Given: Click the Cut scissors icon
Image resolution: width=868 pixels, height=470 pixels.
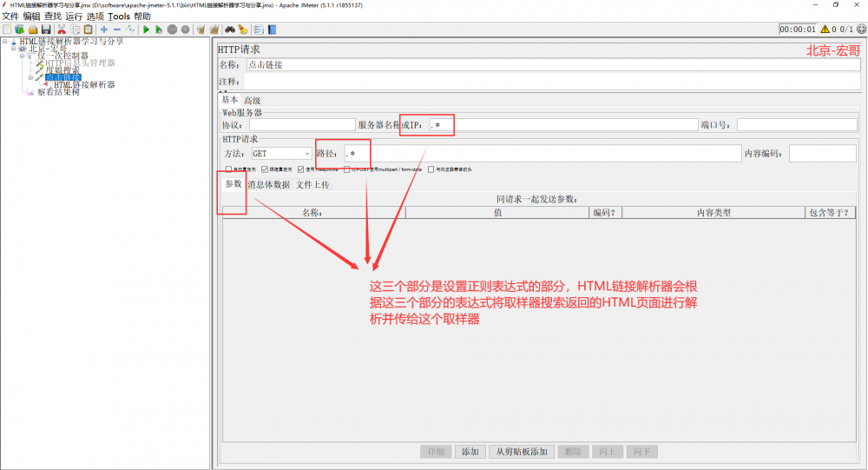Looking at the screenshot, I should 62,30.
